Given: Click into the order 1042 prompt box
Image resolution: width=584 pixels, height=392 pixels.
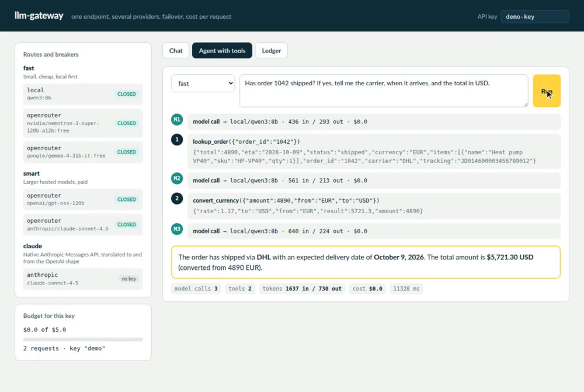Looking at the screenshot, I should tap(384, 91).
